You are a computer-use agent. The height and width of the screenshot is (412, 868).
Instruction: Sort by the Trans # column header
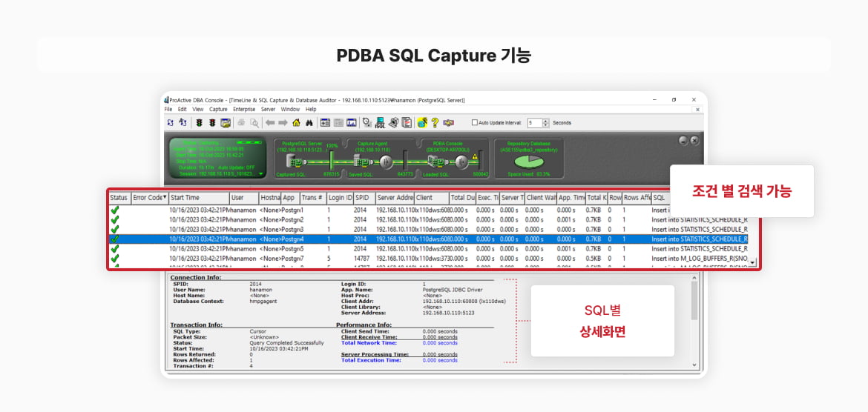pyautogui.click(x=313, y=197)
